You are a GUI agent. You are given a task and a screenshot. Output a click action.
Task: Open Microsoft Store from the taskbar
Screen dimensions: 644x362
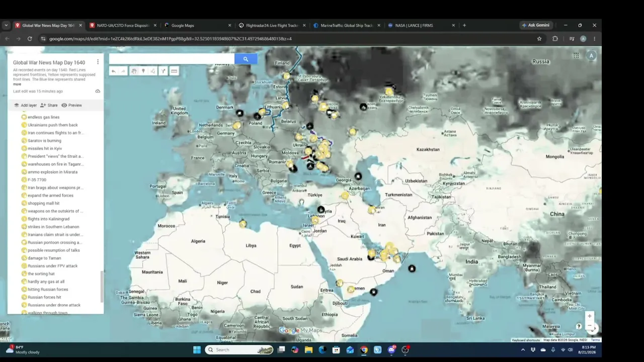[336, 350]
